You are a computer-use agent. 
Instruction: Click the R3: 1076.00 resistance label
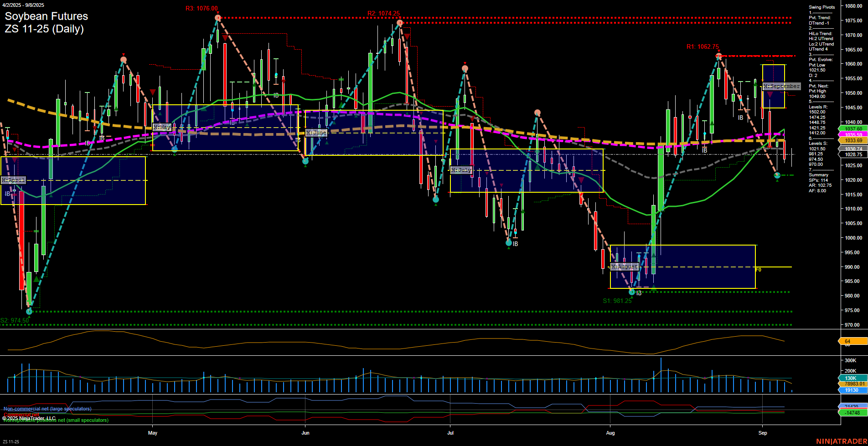pyautogui.click(x=201, y=8)
